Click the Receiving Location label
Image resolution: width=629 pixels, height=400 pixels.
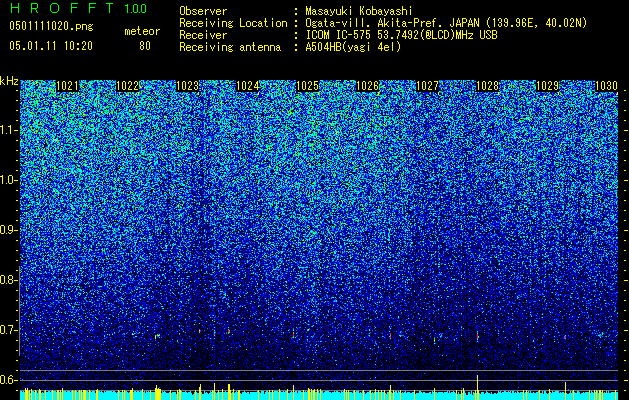(x=233, y=23)
